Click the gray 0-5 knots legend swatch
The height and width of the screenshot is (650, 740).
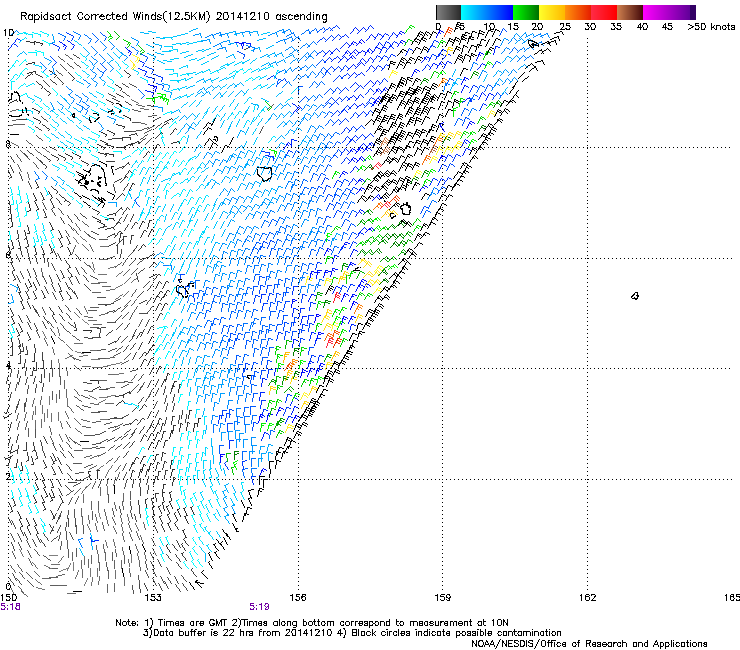pyautogui.click(x=448, y=12)
